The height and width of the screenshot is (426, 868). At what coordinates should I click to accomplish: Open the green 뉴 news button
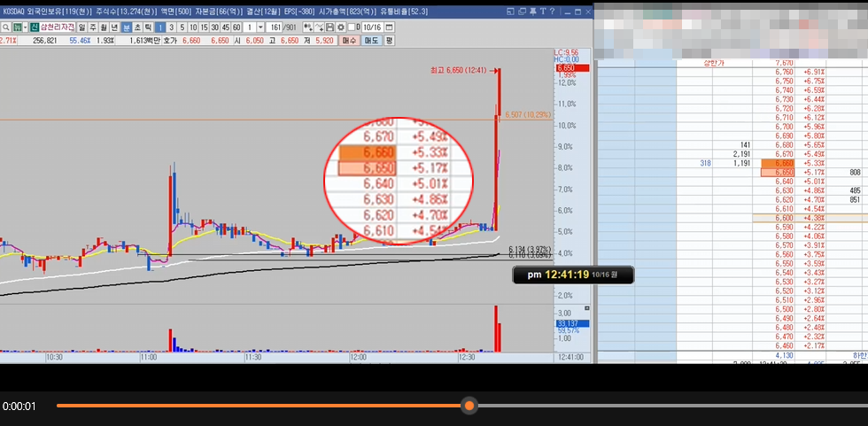coord(17,27)
